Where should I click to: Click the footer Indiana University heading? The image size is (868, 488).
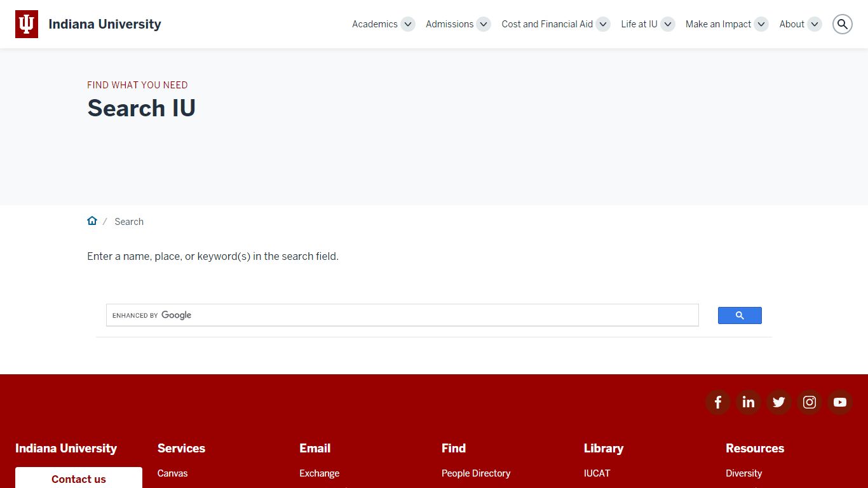tap(66, 448)
